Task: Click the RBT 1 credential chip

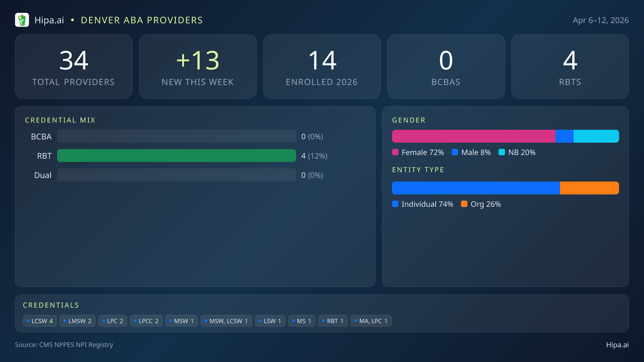Action: pos(333,321)
